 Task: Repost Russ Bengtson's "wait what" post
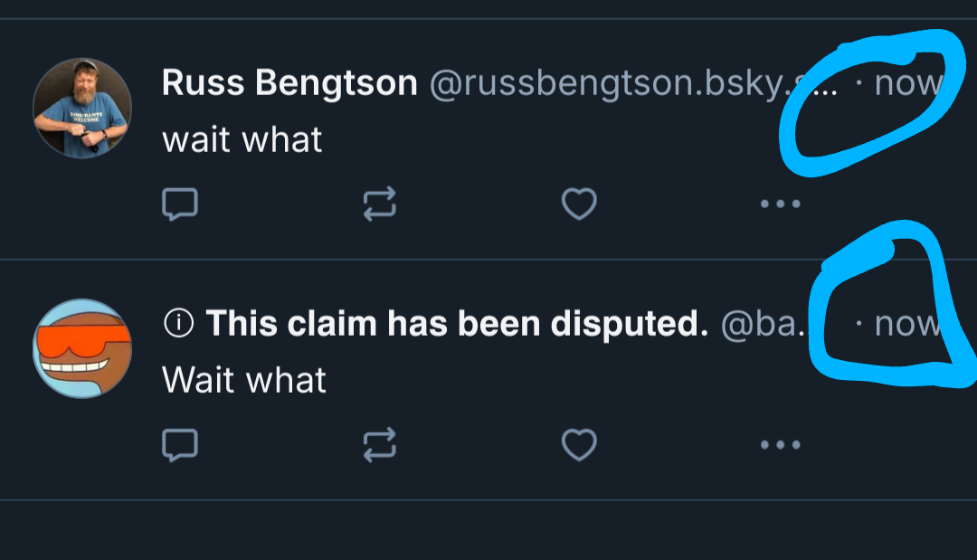pyautogui.click(x=380, y=204)
